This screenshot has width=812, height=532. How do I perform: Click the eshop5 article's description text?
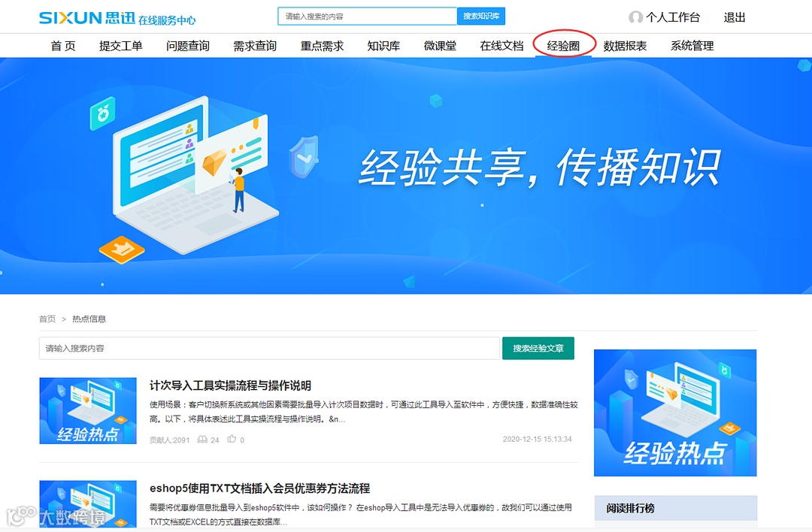click(361, 515)
